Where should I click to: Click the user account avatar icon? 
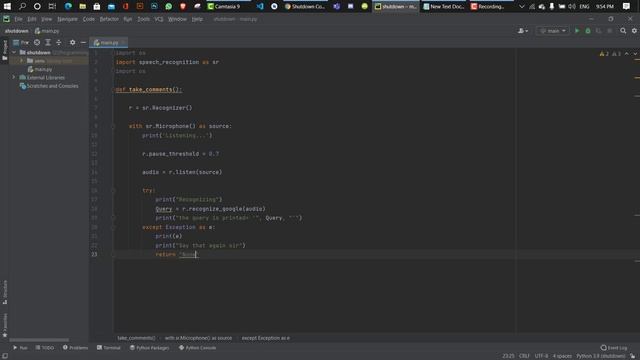pos(522,31)
